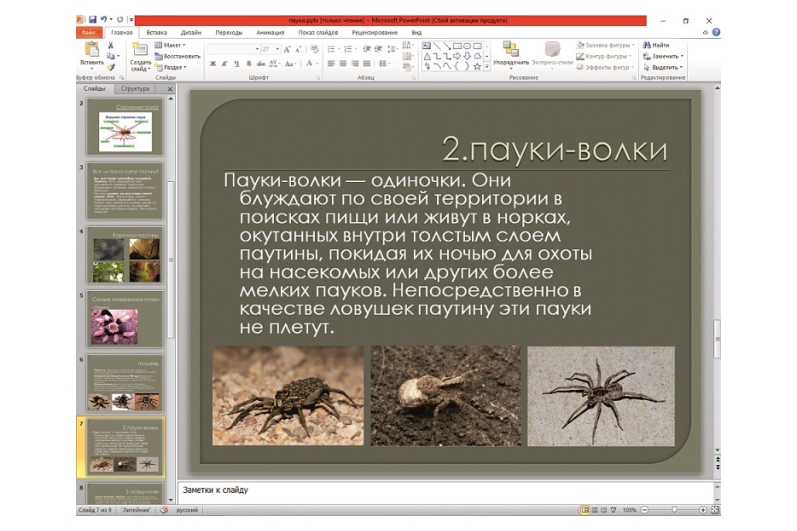Justify text in paragraph group
The width and height of the screenshot is (797, 531).
pyautogui.click(x=366, y=64)
